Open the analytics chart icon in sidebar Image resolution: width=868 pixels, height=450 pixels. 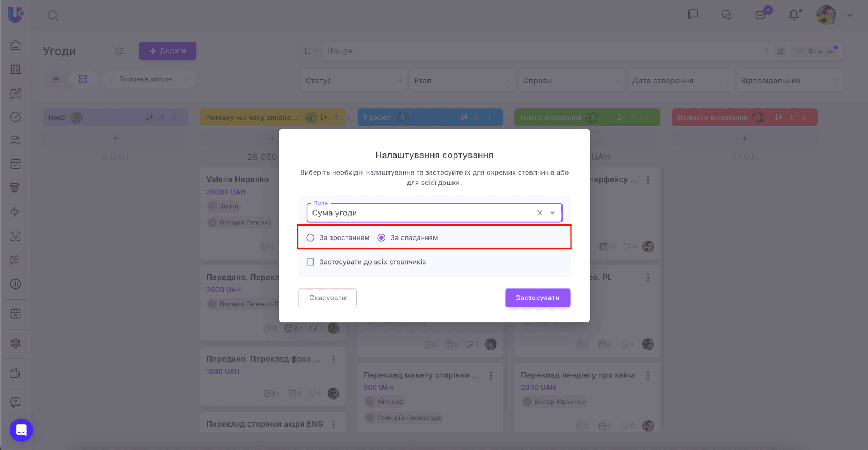16,284
